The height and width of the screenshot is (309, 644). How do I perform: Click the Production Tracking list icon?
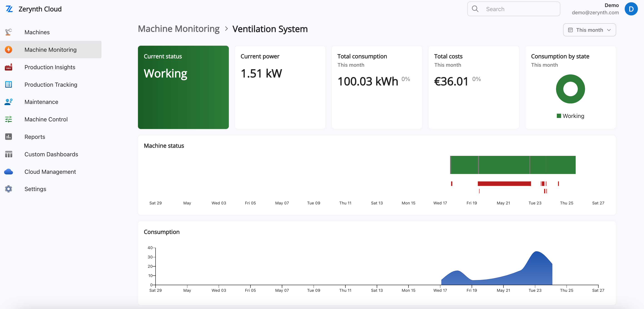(8, 84)
